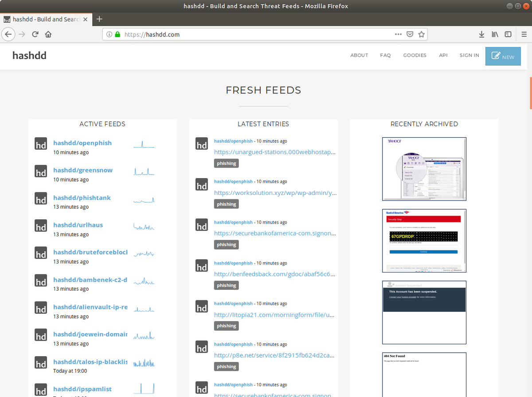Click phishing tag under litopia21.com entry
The height and width of the screenshot is (397, 532).
click(x=227, y=326)
